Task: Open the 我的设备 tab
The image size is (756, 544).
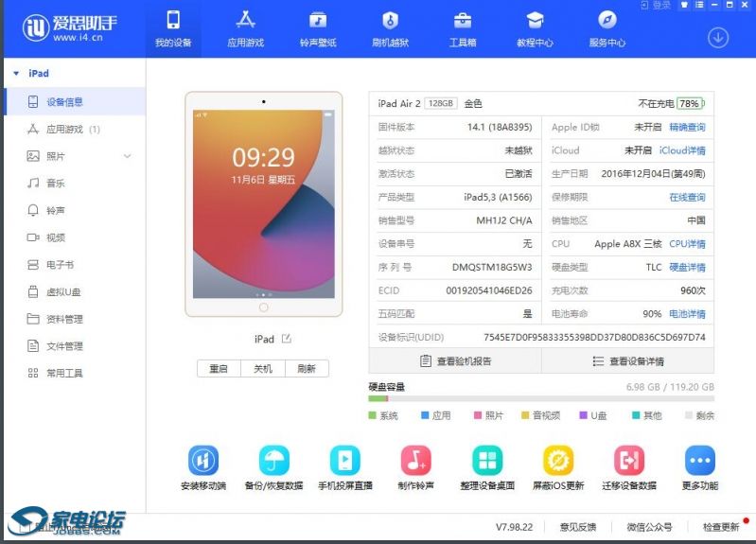Action: click(x=173, y=29)
